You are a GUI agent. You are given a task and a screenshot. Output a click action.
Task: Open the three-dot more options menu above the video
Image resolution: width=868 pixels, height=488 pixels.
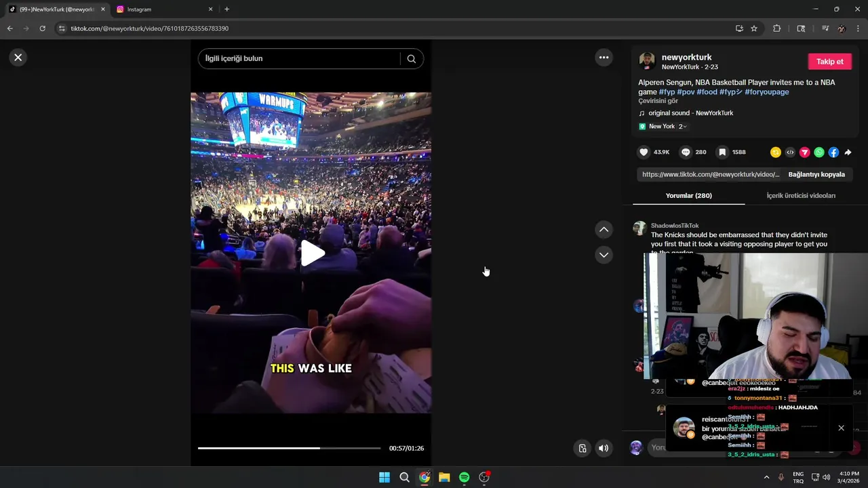point(604,58)
